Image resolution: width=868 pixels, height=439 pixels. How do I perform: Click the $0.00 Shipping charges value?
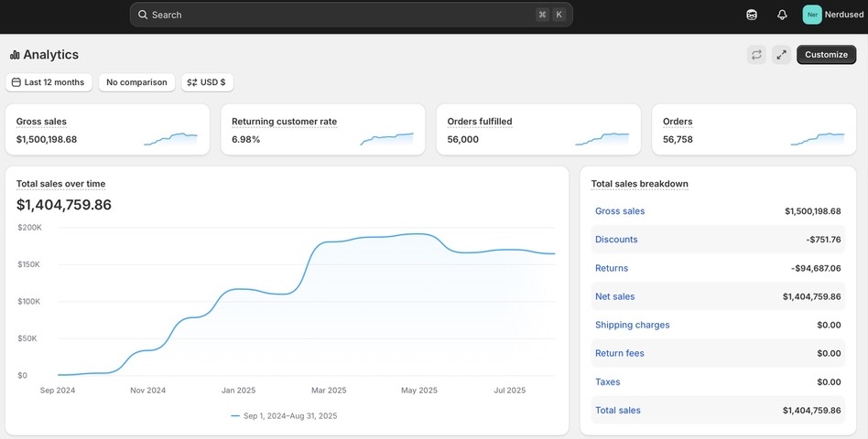(829, 325)
